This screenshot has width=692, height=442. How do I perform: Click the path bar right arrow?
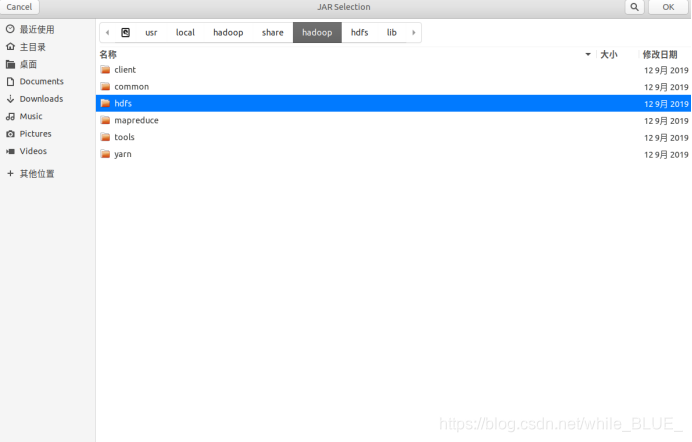click(414, 33)
